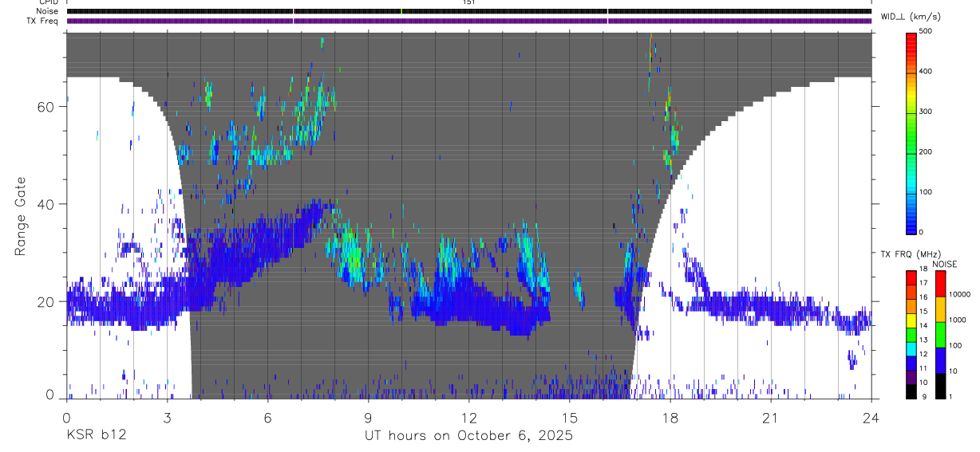Image resolution: width=980 pixels, height=452 pixels.
Task: Click the Range Gate axis title
Action: (20, 215)
